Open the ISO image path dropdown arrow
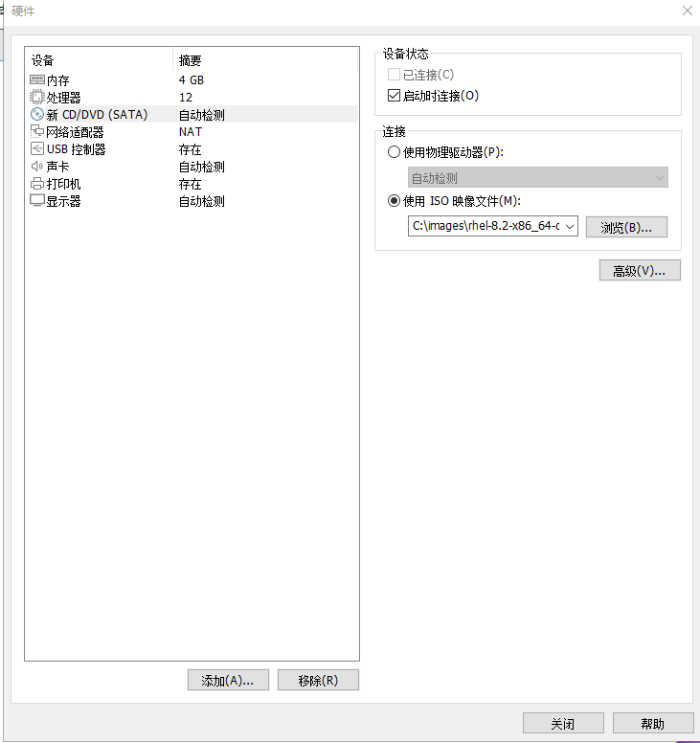This screenshot has height=743, width=700. coord(570,227)
